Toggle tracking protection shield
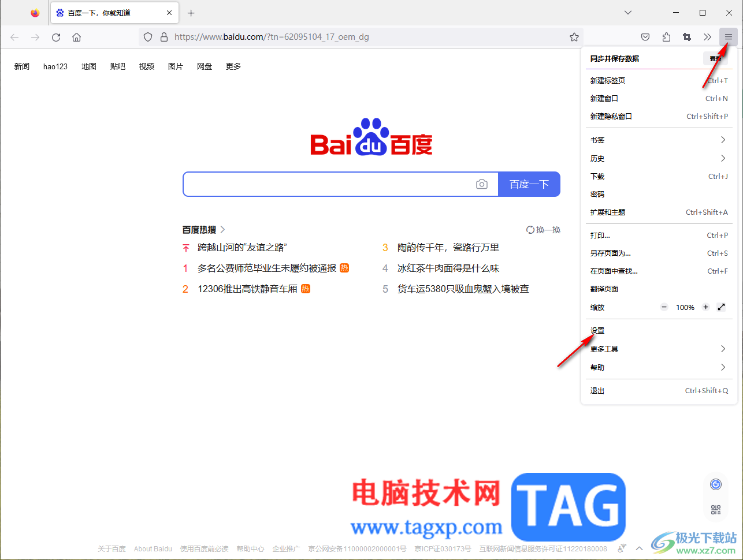 point(148,36)
